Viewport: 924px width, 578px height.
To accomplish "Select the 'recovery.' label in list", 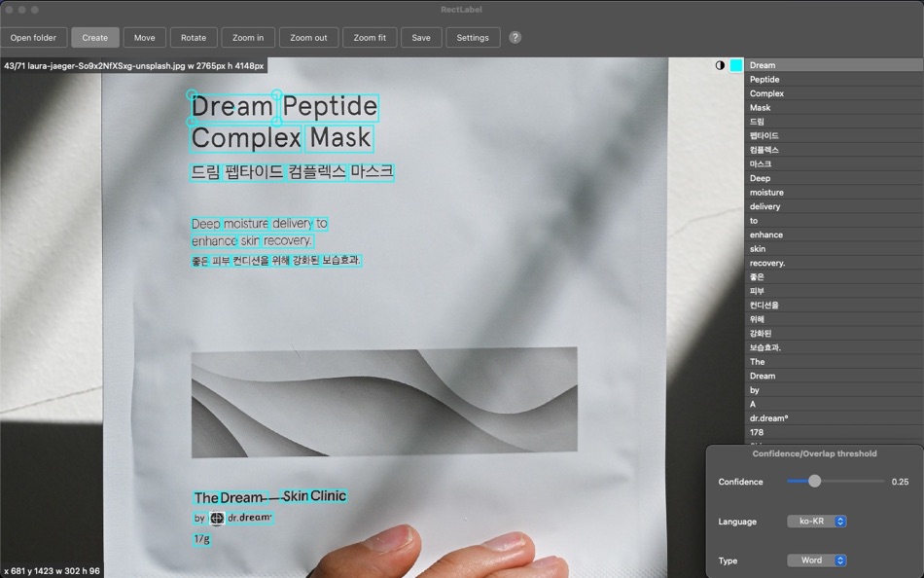I will (x=834, y=263).
